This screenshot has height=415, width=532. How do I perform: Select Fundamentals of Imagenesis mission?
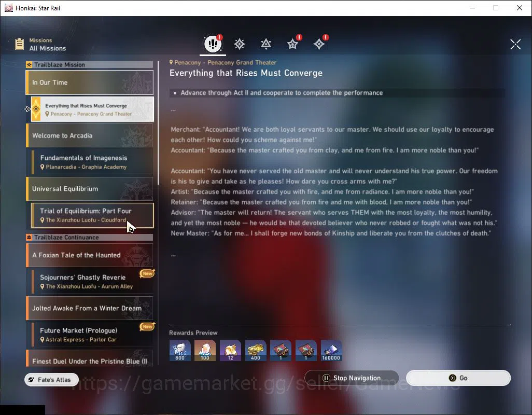tap(92, 162)
